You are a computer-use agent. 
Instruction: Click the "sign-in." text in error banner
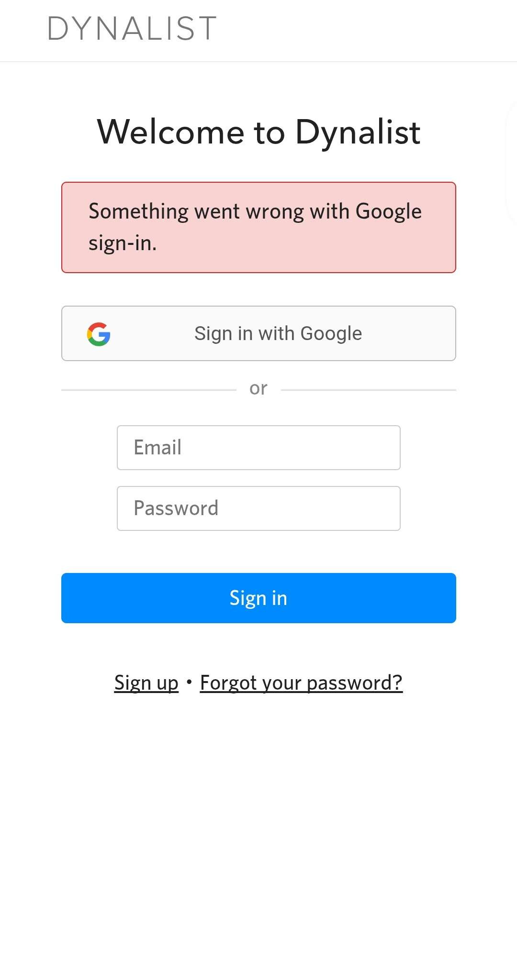pyautogui.click(x=123, y=243)
